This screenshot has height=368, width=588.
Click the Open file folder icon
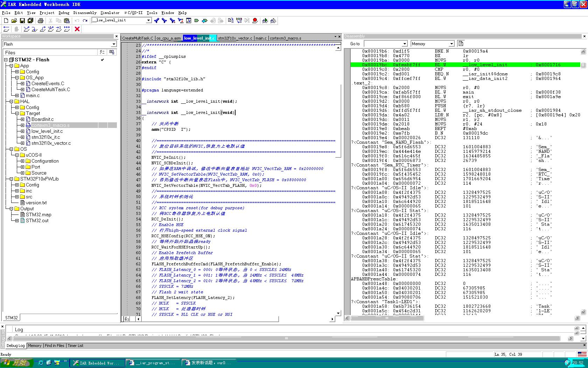pos(14,21)
